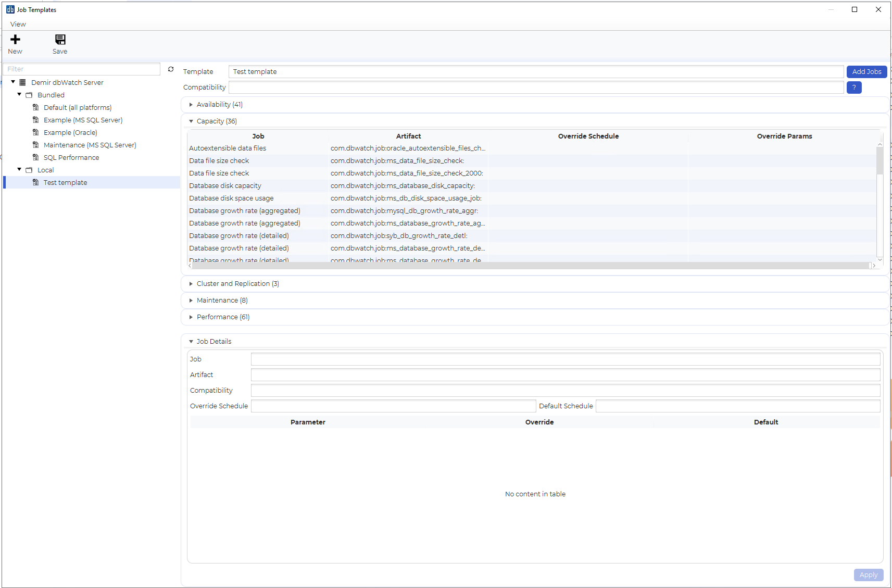Click artifact mysql_db_growth_rate_aggr cell
Image resolution: width=892 pixels, height=588 pixels.
408,211
